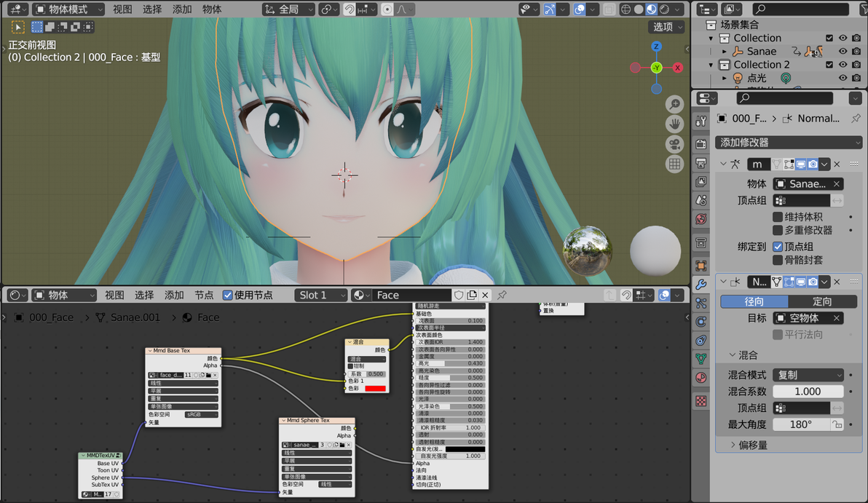Open the Output properties tab
Image resolution: width=868 pixels, height=503 pixels.
(701, 163)
